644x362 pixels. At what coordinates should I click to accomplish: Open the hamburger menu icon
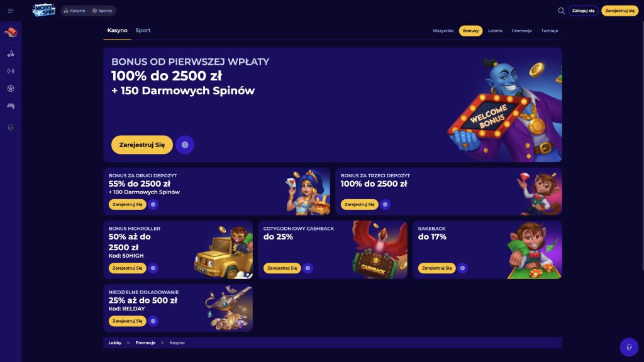(10, 11)
